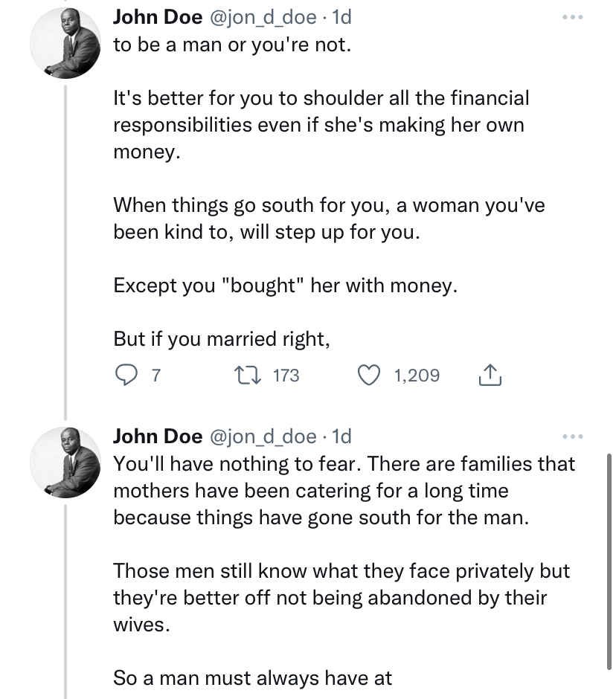
Task: Click the 1d timestamp on second tweet
Action: [340, 437]
